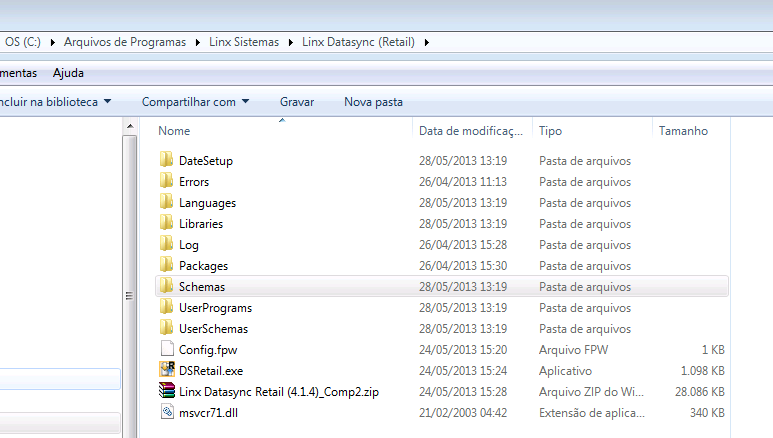Select the Log folder icon
This screenshot has height=438, width=773.
point(167,243)
